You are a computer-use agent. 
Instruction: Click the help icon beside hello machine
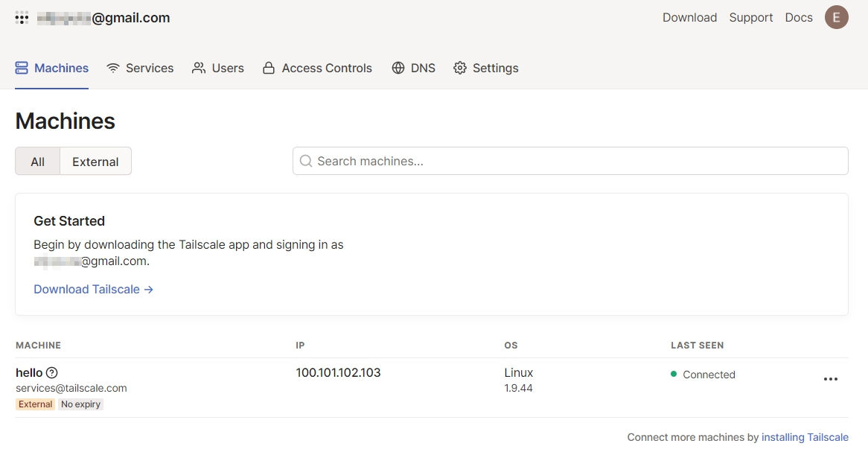point(51,373)
